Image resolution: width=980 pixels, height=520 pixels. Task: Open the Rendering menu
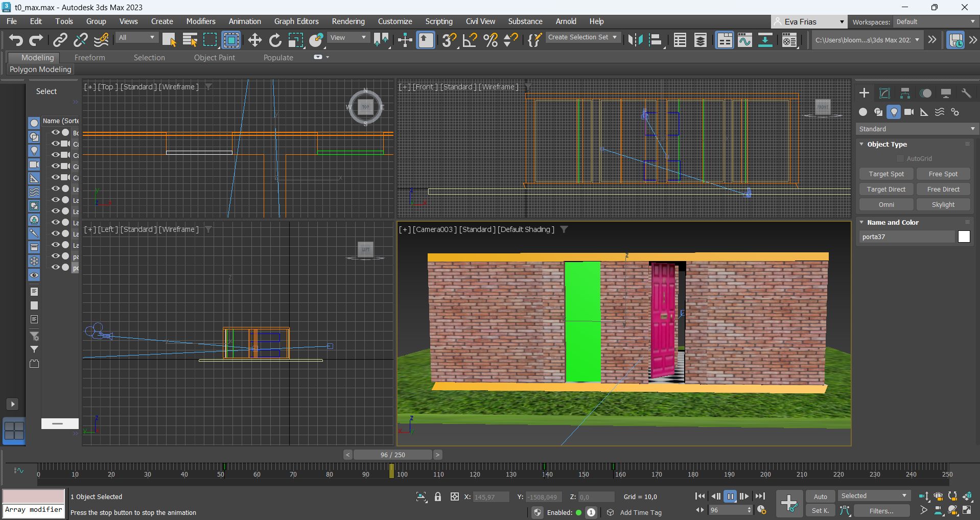348,21
